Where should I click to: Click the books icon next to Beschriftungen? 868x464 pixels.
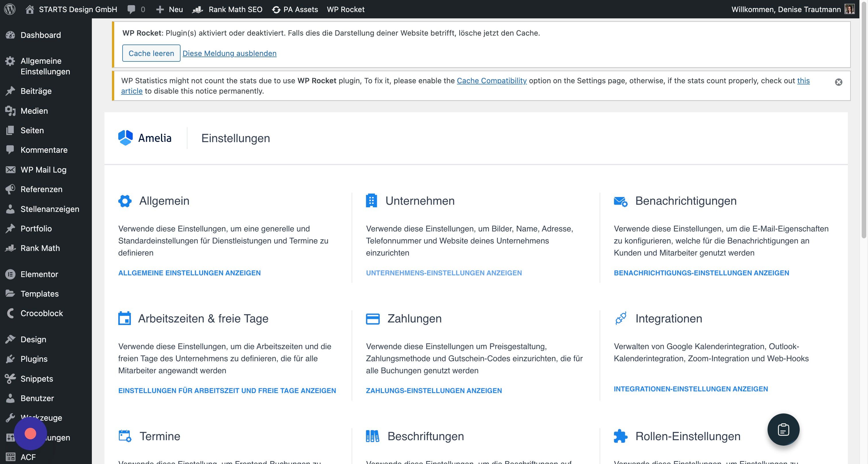click(x=372, y=436)
